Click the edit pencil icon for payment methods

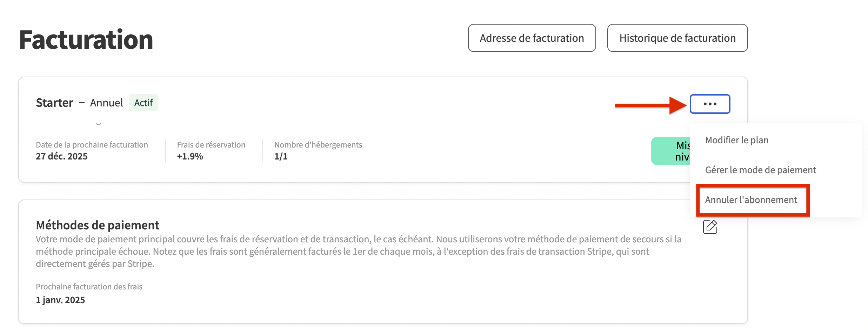pos(710,227)
